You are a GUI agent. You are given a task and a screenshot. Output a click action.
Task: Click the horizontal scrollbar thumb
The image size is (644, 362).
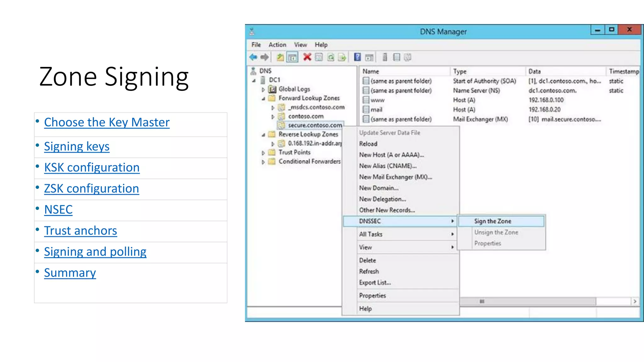[x=528, y=301]
